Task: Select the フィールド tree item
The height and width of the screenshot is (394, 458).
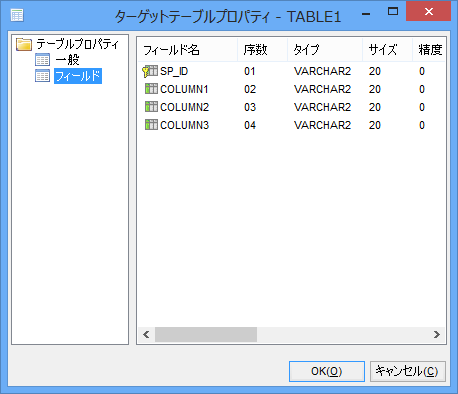Action: pyautogui.click(x=78, y=76)
